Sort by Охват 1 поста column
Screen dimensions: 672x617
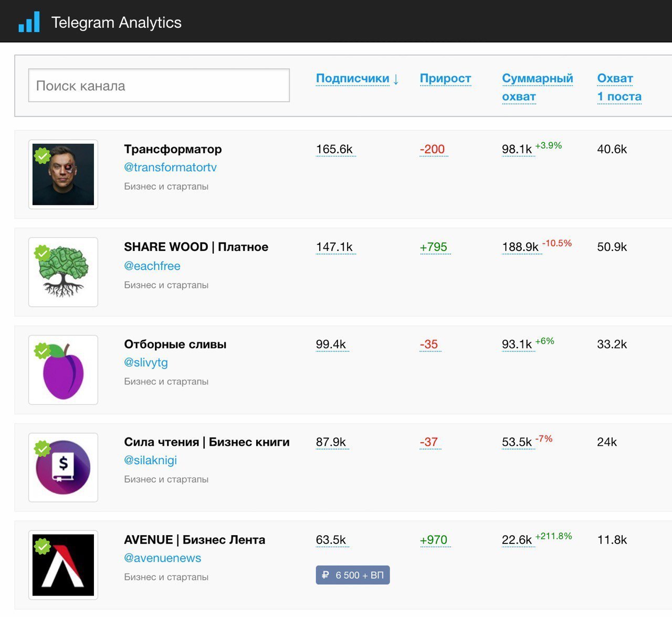point(619,87)
